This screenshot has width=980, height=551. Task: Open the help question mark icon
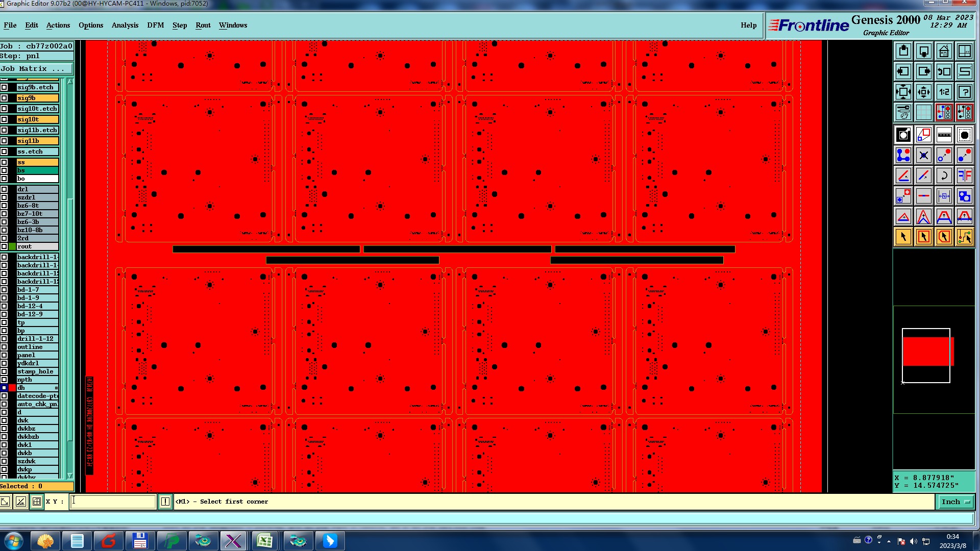click(964, 92)
